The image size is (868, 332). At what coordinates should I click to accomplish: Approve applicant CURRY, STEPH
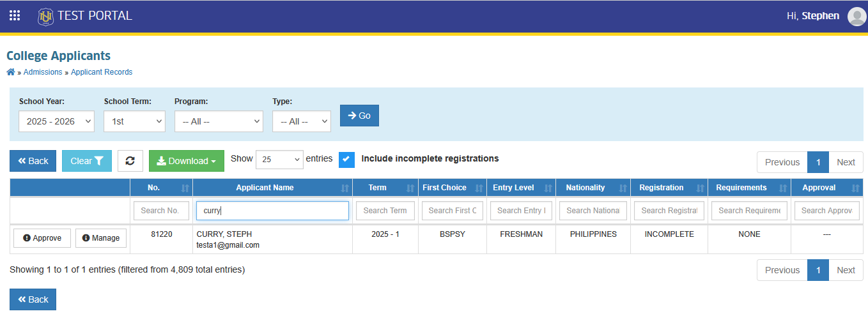(42, 238)
